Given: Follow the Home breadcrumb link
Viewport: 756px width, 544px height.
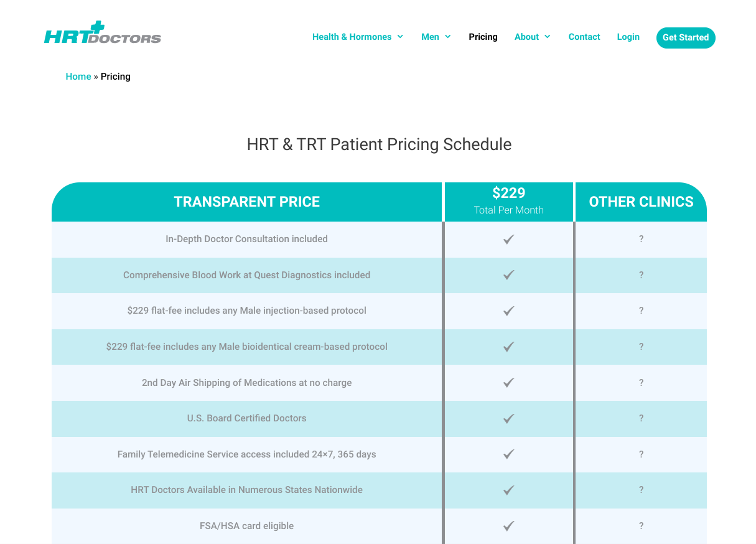Looking at the screenshot, I should pos(78,77).
